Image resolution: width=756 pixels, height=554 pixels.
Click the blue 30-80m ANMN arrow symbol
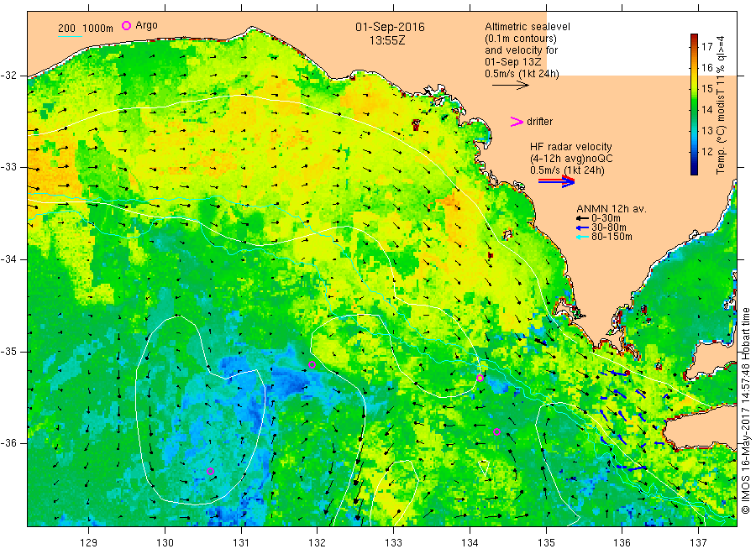pos(582,227)
